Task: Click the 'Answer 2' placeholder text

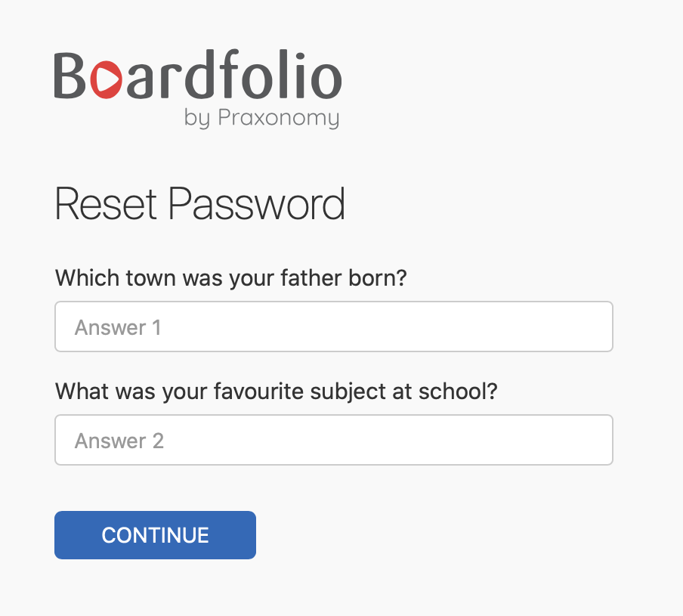Action: click(119, 441)
